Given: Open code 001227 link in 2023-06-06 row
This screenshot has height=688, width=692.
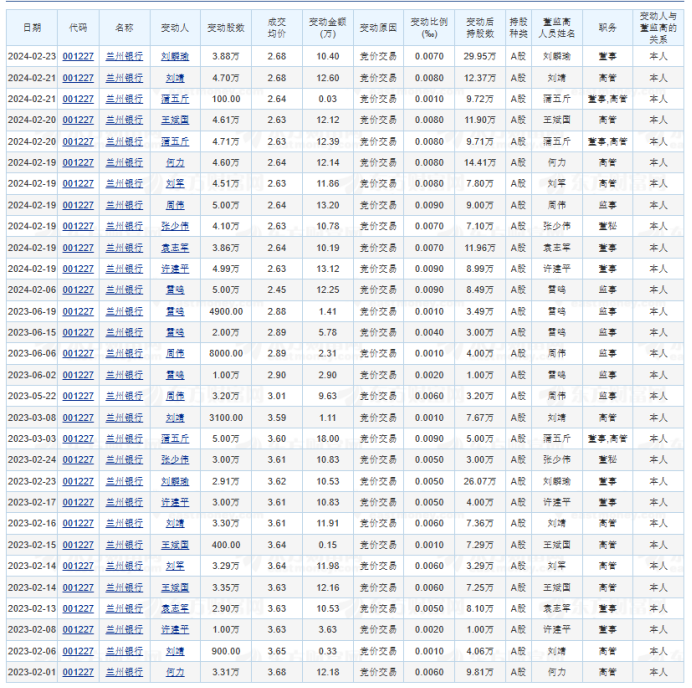Looking at the screenshot, I should click(78, 353).
